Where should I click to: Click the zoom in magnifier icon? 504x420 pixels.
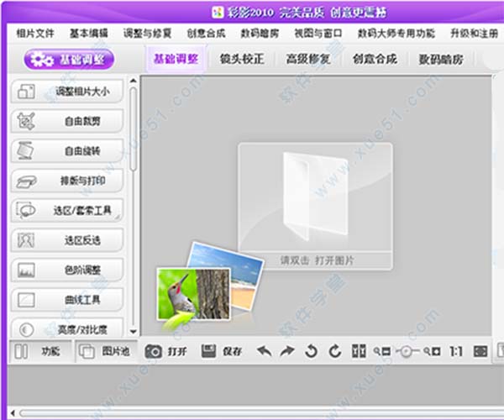coord(432,352)
